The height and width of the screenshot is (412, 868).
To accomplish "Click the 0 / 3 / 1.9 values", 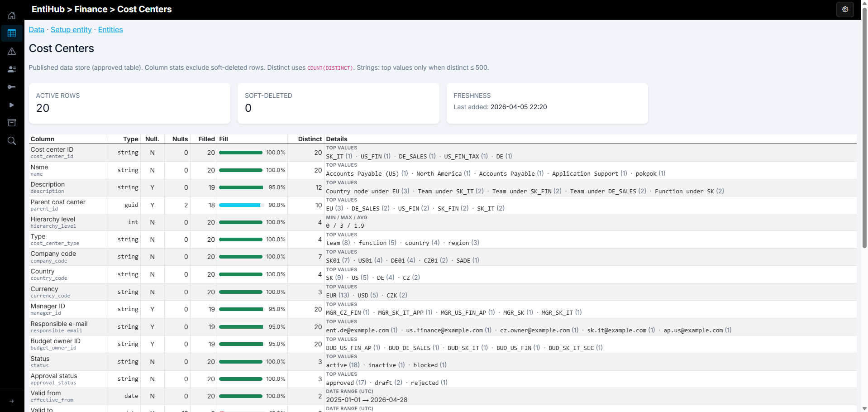I will tap(345, 225).
